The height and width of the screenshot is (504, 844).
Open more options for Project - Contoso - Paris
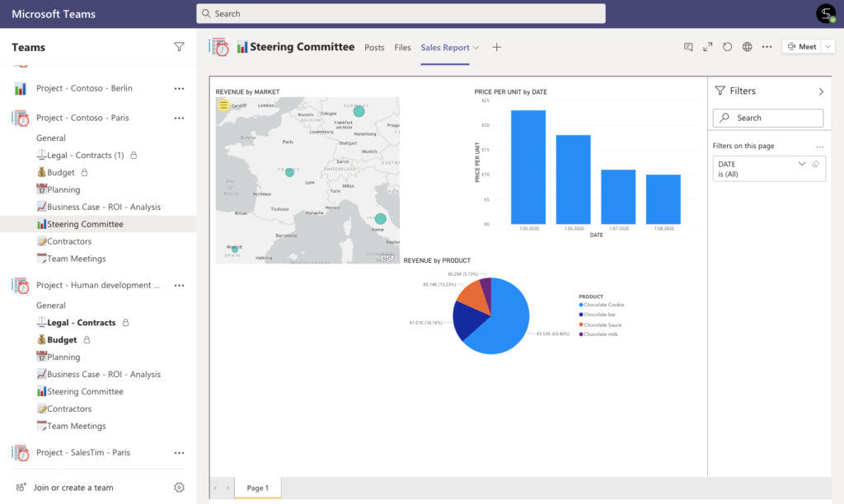[179, 118]
